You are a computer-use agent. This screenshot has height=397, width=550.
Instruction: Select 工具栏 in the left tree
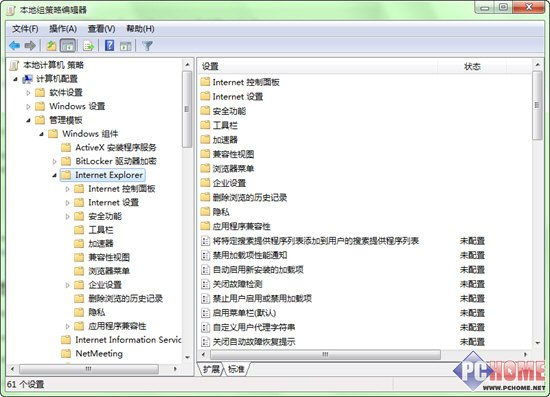click(101, 230)
